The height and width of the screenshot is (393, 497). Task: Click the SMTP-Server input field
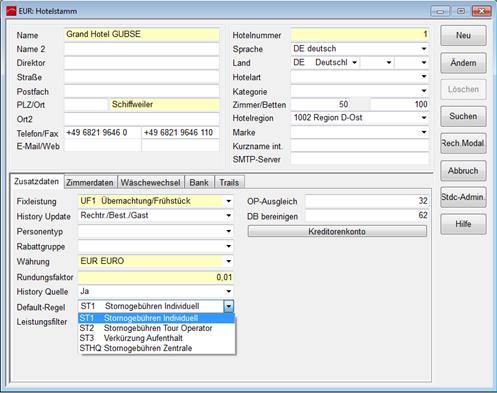pos(360,159)
